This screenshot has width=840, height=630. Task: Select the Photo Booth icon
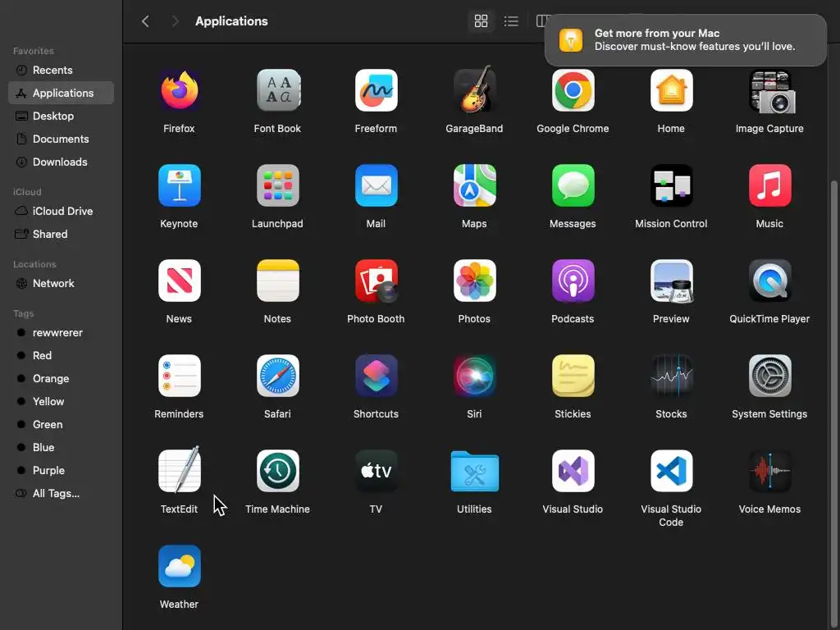click(x=376, y=281)
